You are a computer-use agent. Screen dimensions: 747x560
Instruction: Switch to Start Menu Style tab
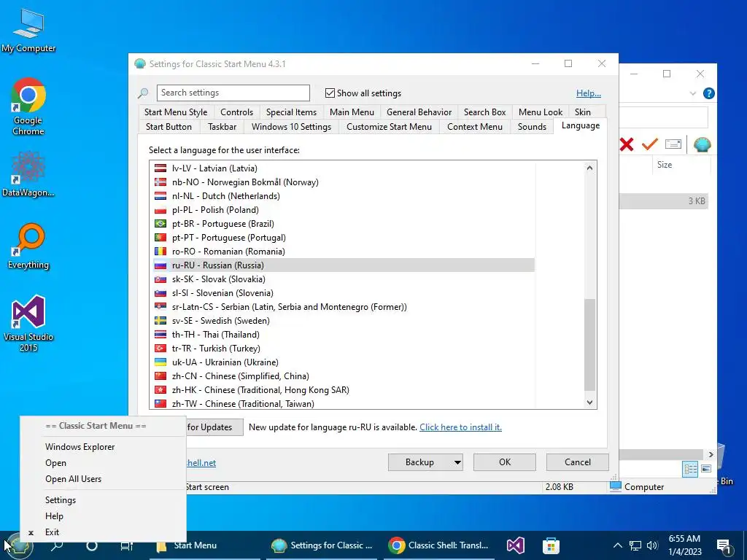(x=176, y=112)
